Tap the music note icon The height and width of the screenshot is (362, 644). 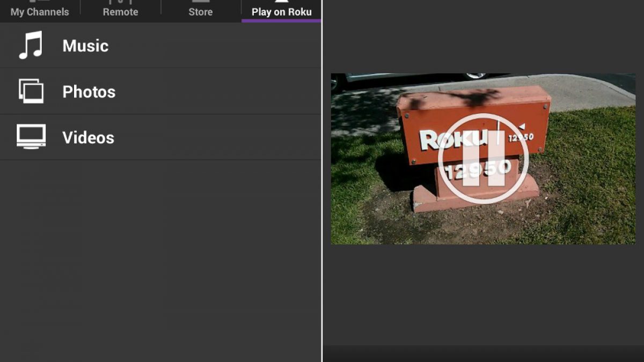[31, 45]
